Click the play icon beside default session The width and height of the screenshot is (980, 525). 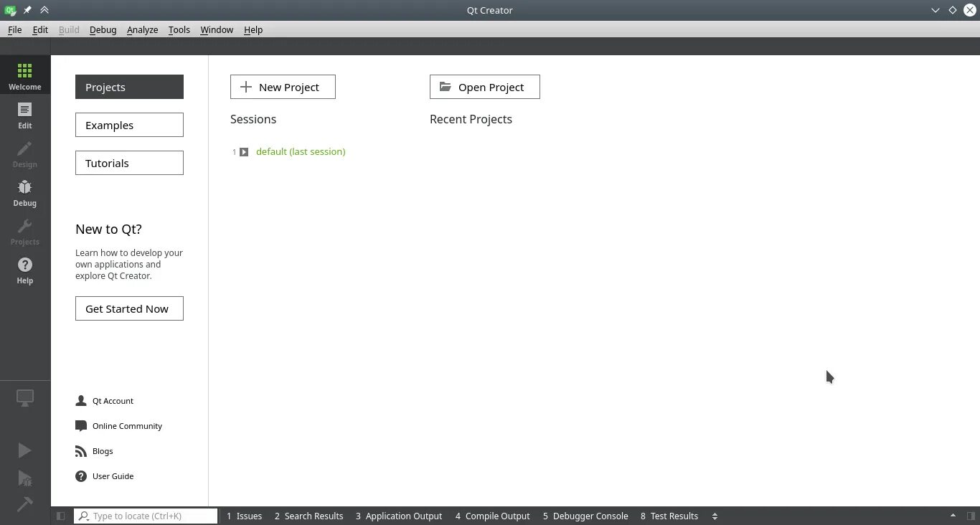click(244, 152)
